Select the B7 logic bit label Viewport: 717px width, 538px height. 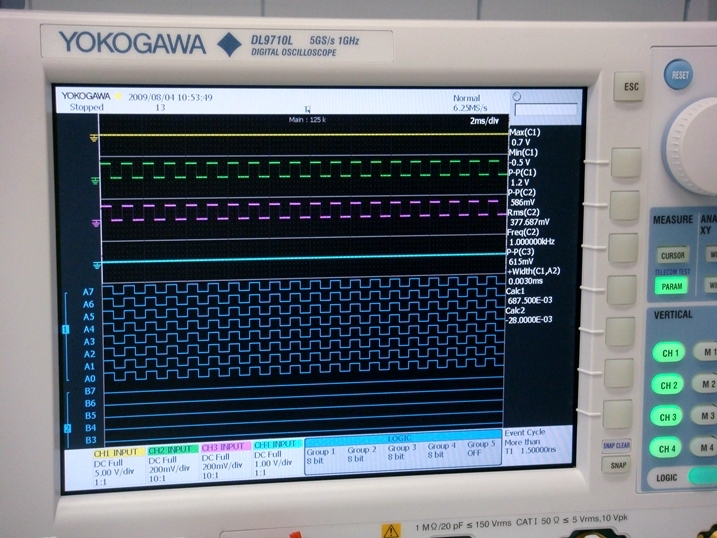point(90,391)
